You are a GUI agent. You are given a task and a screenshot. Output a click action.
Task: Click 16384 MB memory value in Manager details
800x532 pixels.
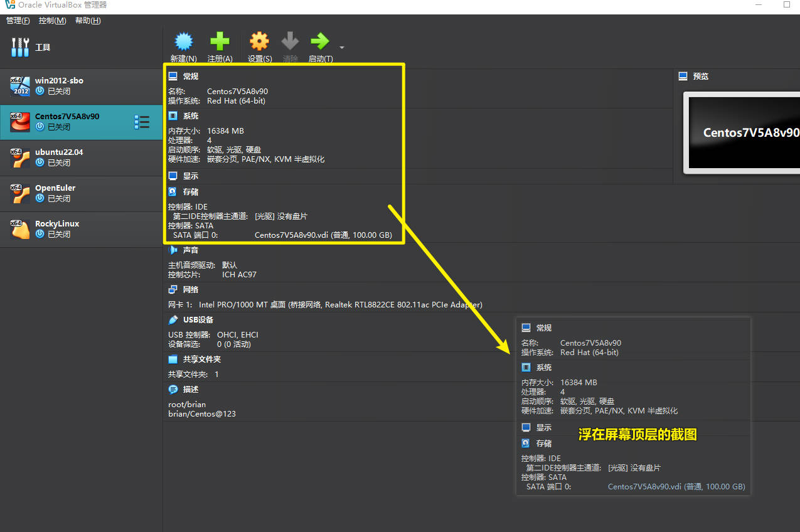tap(225, 131)
